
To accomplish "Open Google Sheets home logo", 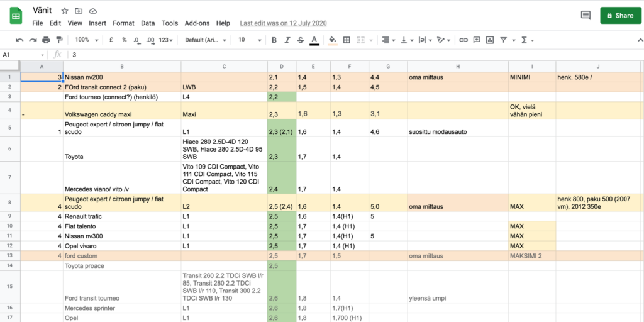I will (x=16, y=16).
